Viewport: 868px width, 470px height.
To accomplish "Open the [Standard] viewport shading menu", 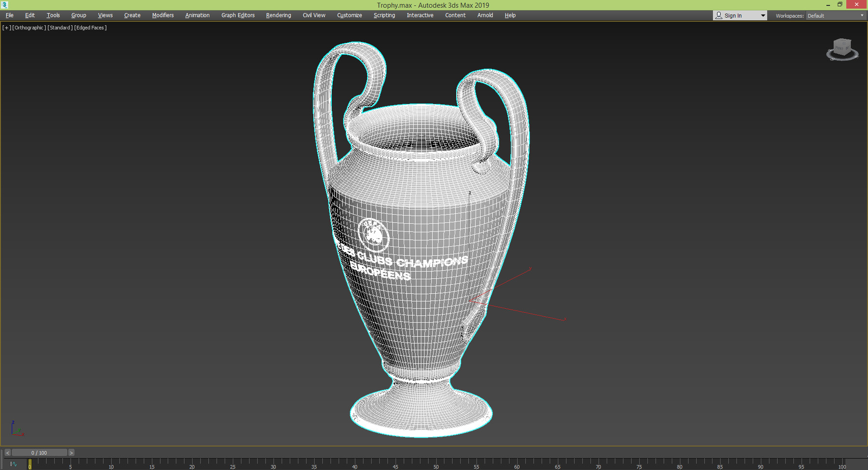I will click(60, 27).
